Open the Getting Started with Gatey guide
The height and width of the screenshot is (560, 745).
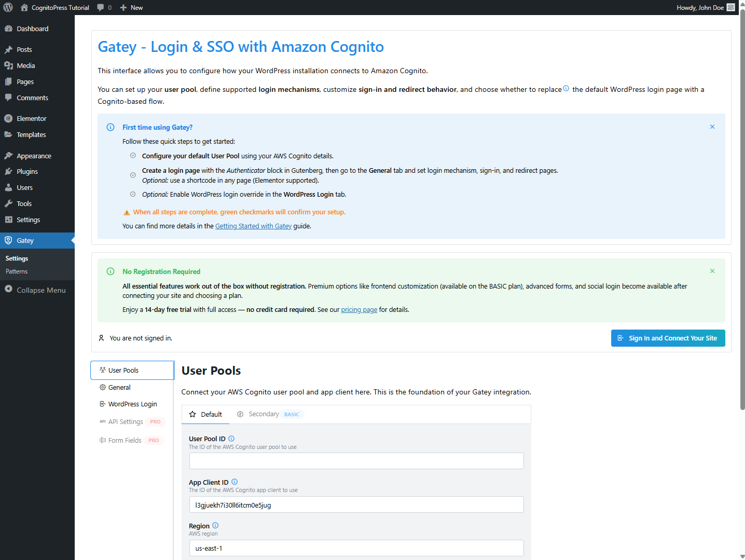click(x=253, y=226)
